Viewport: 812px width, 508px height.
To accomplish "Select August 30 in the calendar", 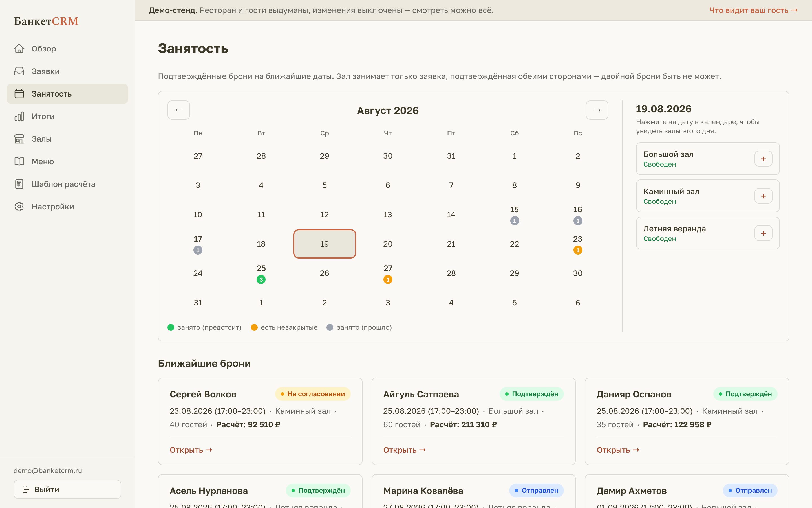I will point(578,273).
